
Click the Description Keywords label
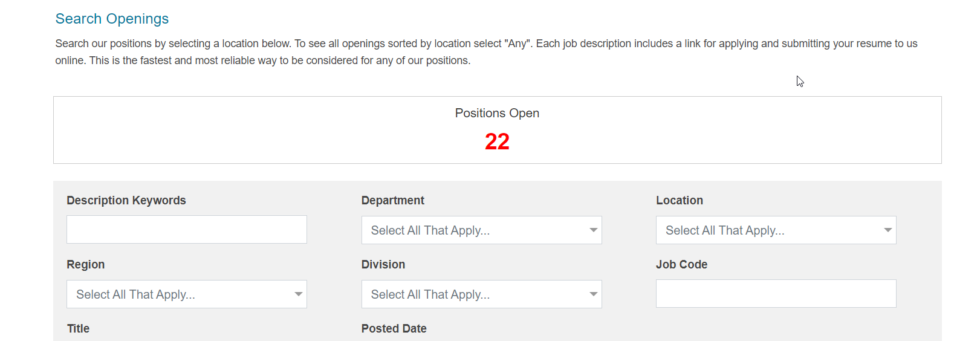point(126,201)
